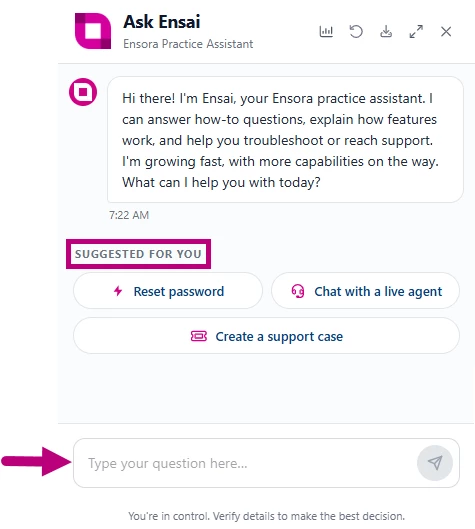Download the chat transcript
Screen dimensions: 475x529
[386, 32]
